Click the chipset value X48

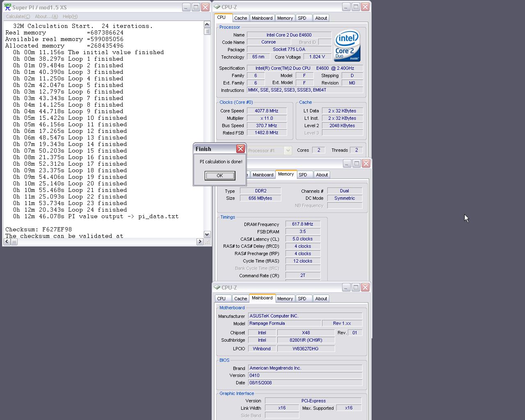pos(306,333)
